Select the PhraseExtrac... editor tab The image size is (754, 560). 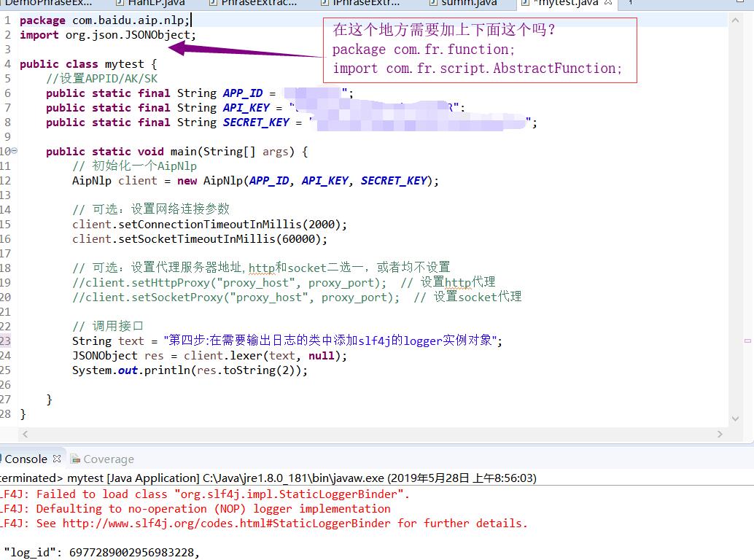point(254,3)
